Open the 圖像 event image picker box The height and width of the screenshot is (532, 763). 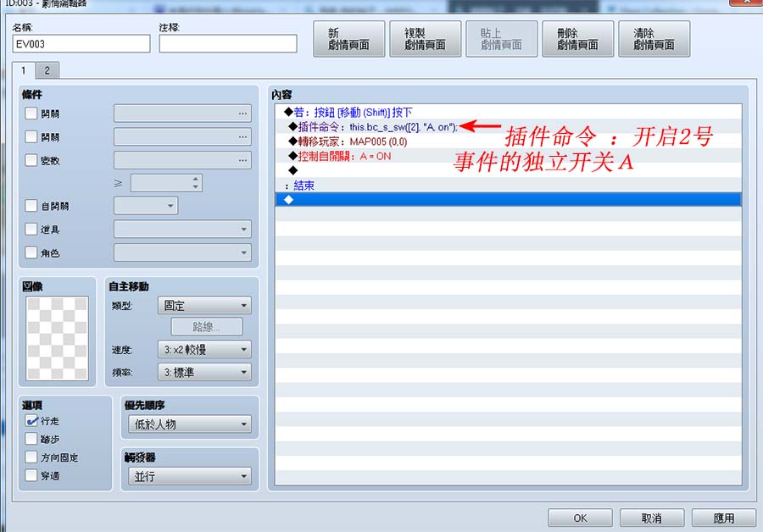58,339
